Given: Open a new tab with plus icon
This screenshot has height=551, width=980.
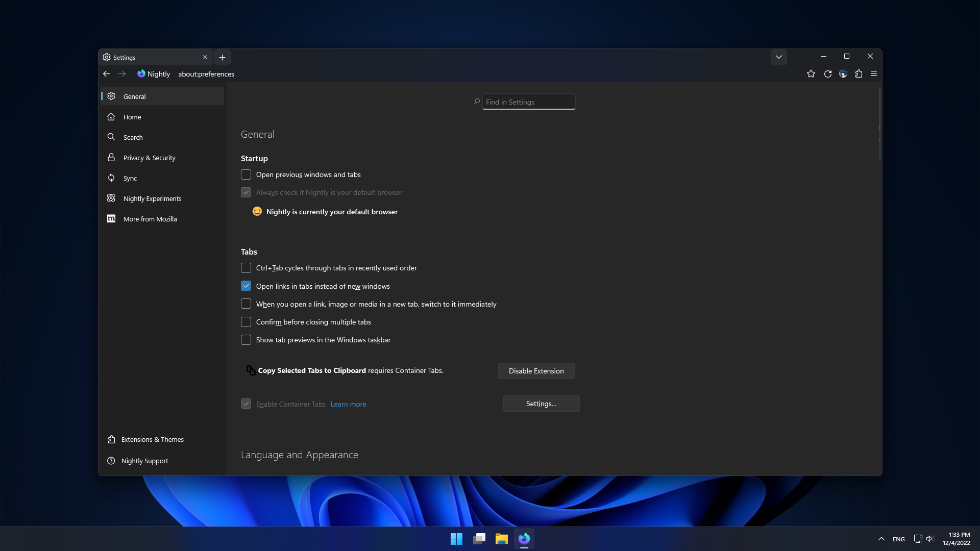Looking at the screenshot, I should coord(222,58).
